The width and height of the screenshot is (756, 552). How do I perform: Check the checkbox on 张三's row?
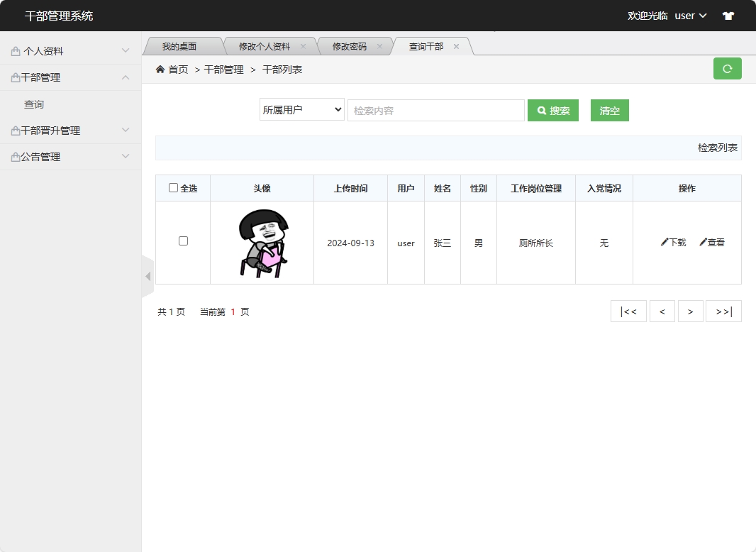183,241
